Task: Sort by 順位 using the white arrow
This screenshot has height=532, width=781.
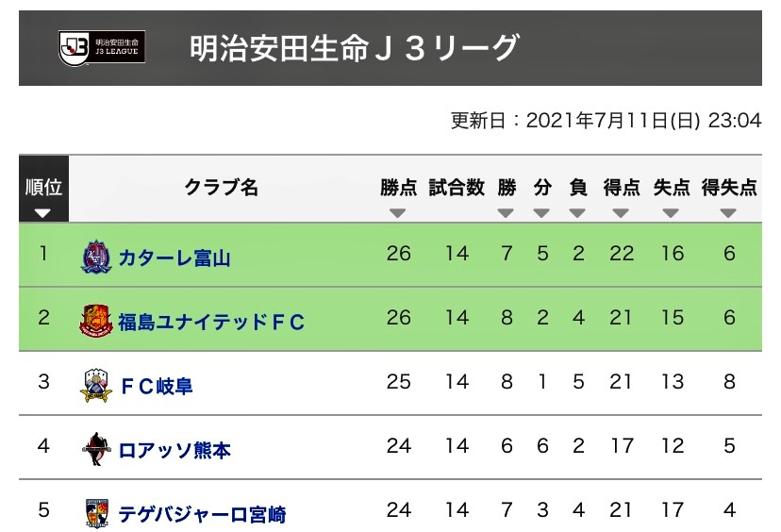Action: point(42,214)
